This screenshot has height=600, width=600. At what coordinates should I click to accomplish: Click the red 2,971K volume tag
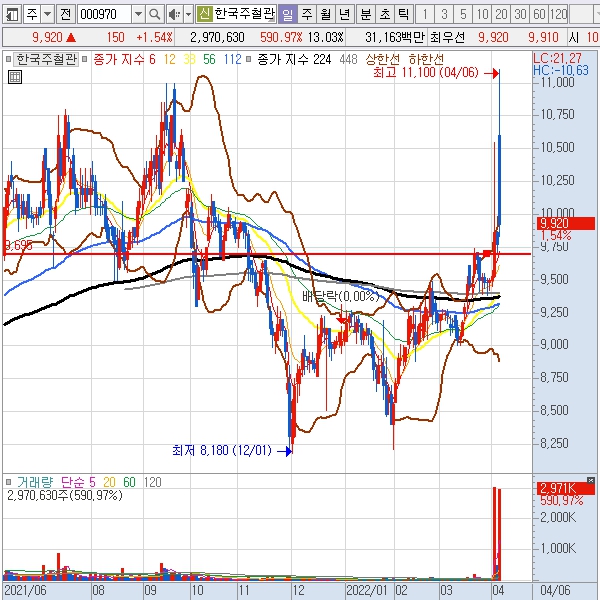pos(566,489)
